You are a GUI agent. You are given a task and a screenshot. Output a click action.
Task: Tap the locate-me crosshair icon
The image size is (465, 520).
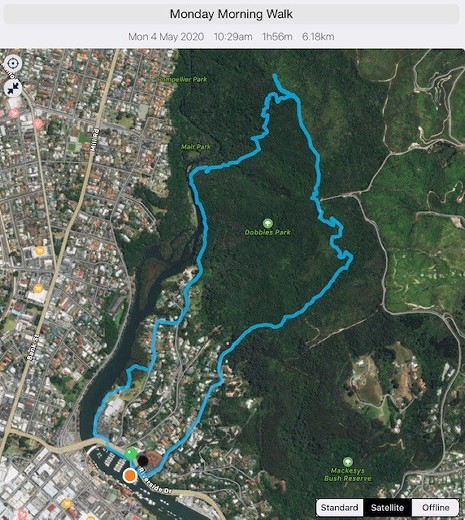pos(13,63)
